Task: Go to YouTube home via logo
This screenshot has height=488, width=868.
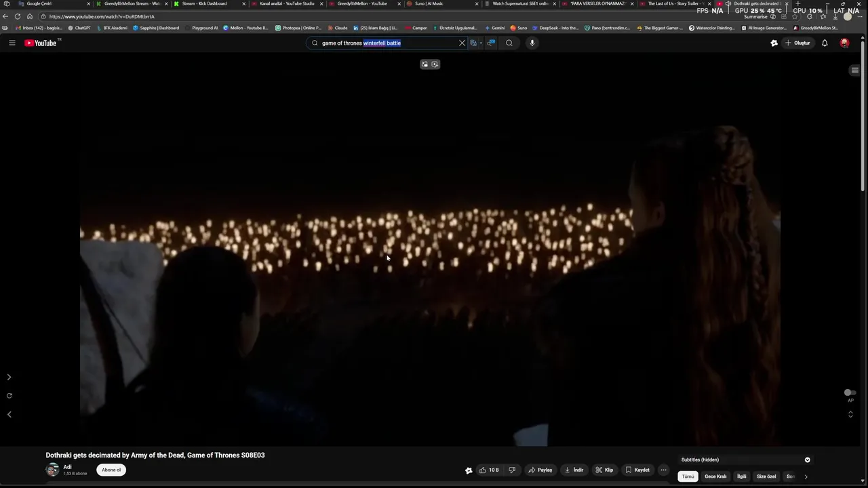Action: 42,43
